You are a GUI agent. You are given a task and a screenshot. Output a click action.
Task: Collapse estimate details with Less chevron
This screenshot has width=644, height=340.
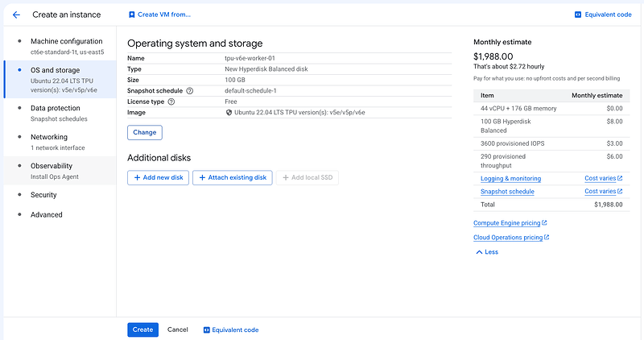[x=479, y=252]
